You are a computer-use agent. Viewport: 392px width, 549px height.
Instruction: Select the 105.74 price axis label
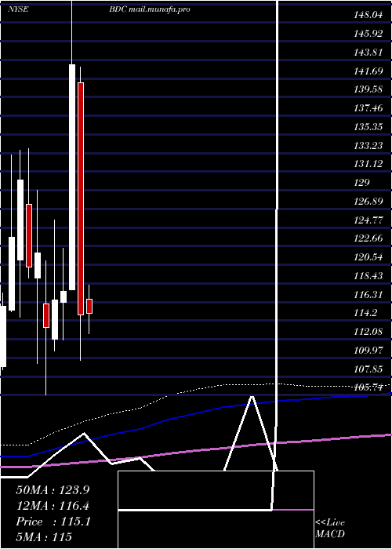[368, 387]
